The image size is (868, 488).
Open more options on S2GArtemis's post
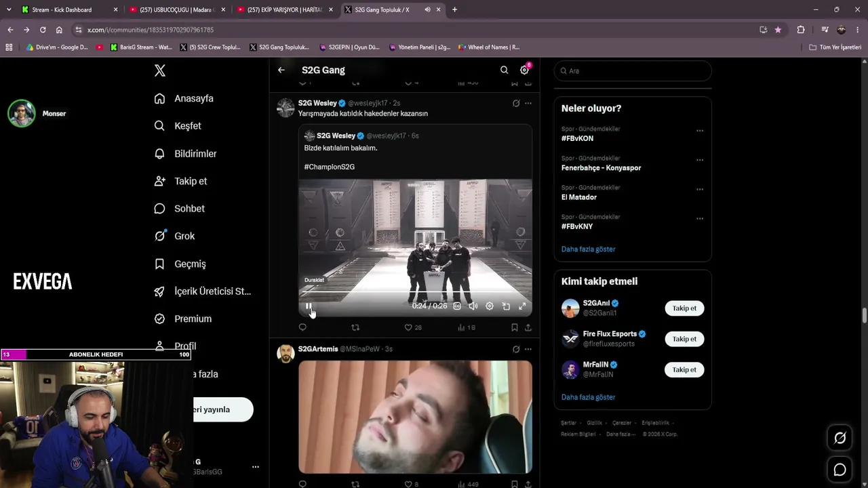coord(528,349)
